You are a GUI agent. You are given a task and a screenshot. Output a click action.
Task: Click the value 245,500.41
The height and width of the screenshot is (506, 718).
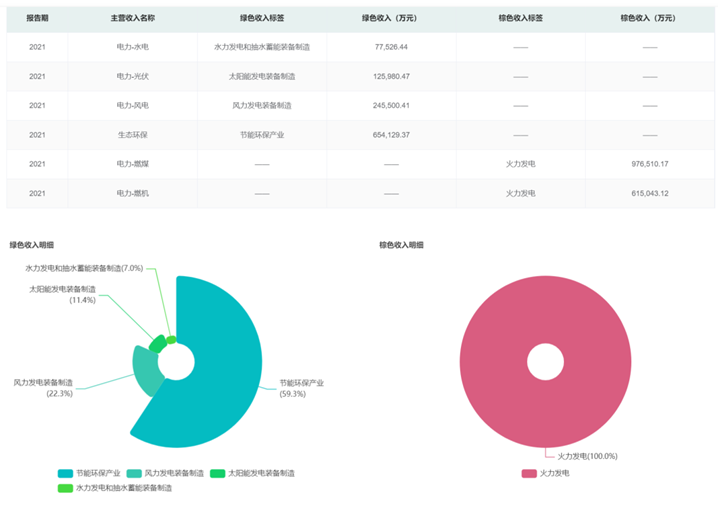(x=391, y=106)
